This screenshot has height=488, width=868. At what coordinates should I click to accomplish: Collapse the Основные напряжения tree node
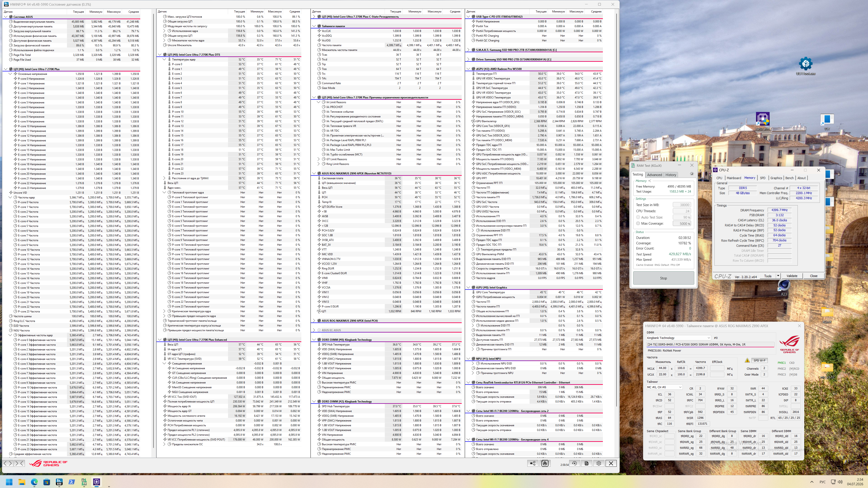[x=10, y=74]
